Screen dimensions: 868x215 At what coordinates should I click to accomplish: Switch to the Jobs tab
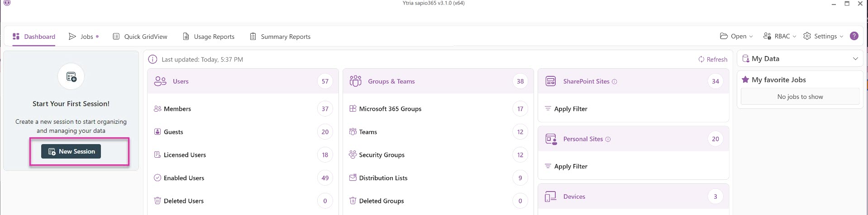pyautogui.click(x=83, y=37)
